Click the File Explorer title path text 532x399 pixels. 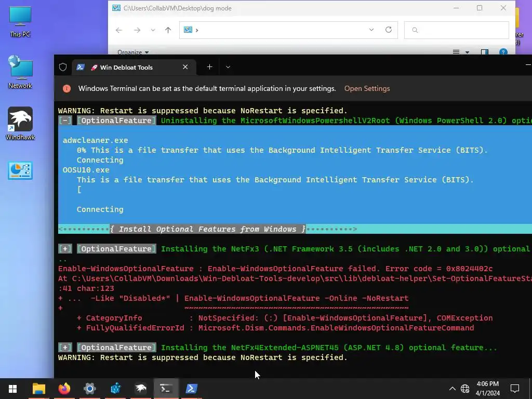point(178,8)
